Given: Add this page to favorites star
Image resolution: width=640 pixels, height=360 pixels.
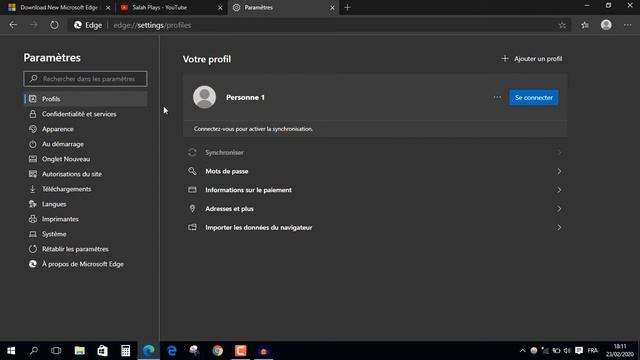Looking at the screenshot, I should 562,25.
